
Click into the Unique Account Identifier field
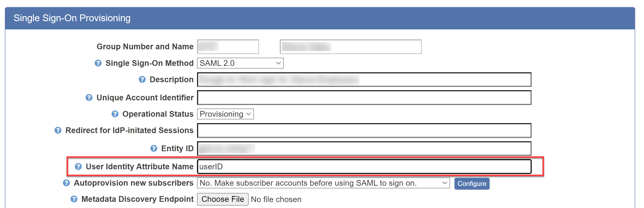(364, 97)
